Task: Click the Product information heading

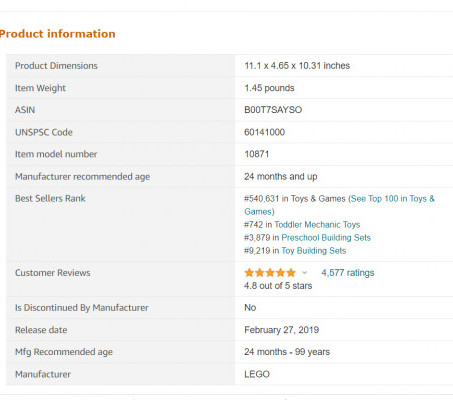Action: pyautogui.click(x=57, y=34)
